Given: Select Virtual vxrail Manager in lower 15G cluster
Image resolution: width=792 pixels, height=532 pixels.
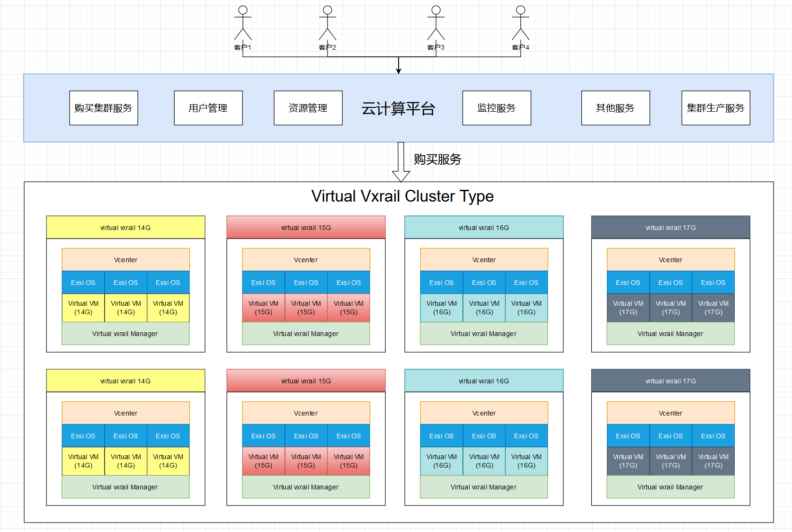Looking at the screenshot, I should point(306,487).
